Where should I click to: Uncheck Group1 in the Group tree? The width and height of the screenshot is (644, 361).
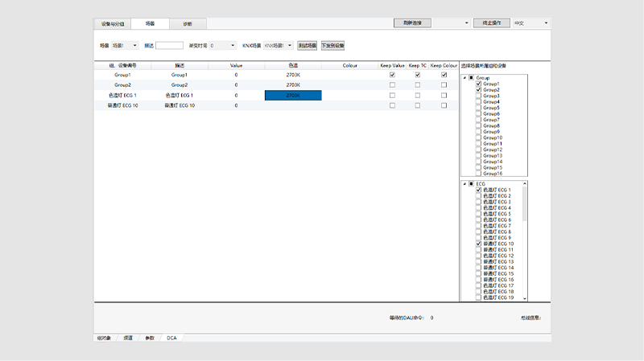[x=478, y=84]
